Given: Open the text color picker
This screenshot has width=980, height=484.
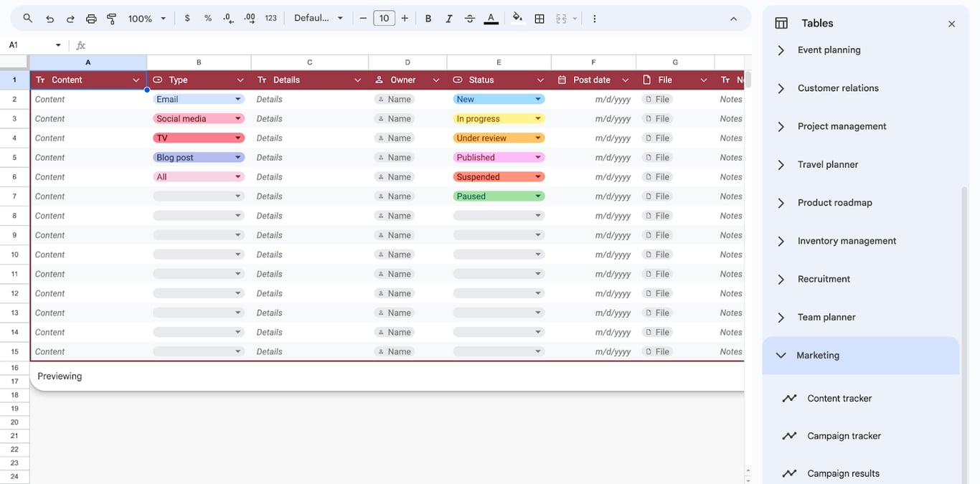Looking at the screenshot, I should 491,19.
